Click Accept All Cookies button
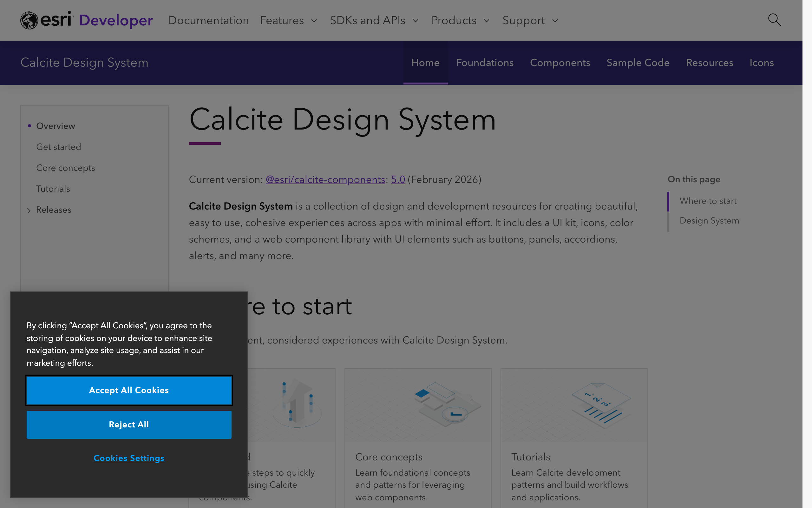The image size is (812, 508). (129, 391)
